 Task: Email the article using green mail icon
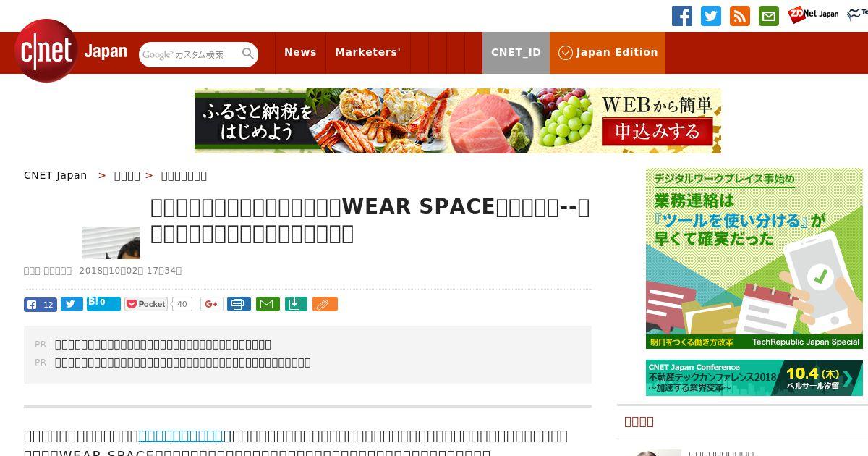267,304
